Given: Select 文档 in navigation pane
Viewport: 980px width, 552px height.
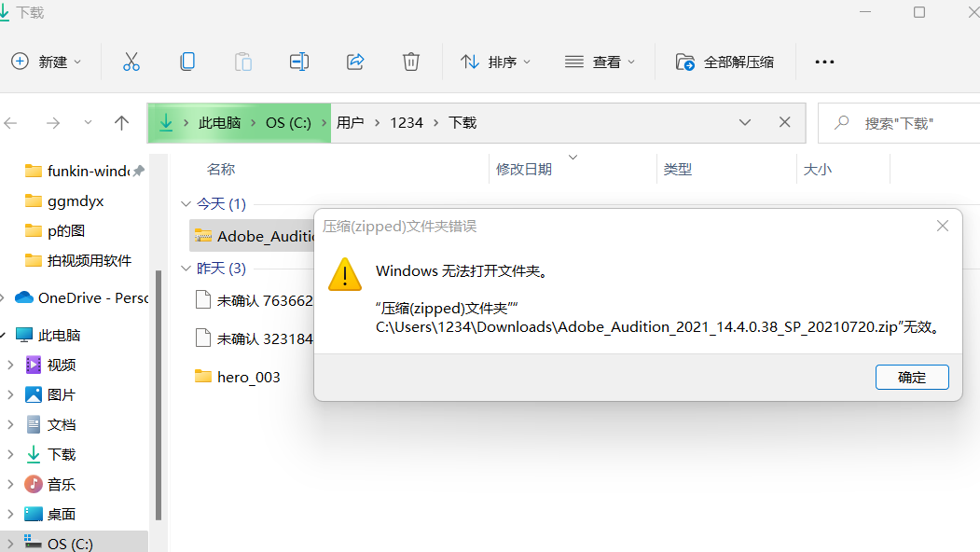Looking at the screenshot, I should tap(51, 425).
